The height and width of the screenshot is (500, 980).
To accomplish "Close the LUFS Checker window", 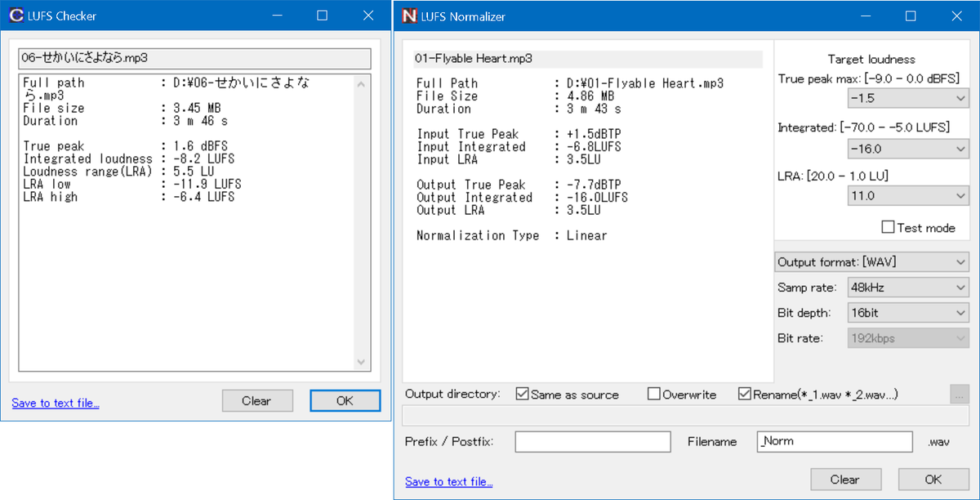I will click(367, 16).
